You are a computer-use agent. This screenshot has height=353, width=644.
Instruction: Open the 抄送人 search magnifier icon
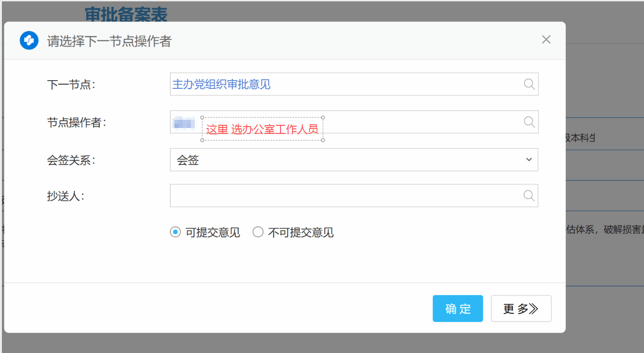click(x=529, y=195)
